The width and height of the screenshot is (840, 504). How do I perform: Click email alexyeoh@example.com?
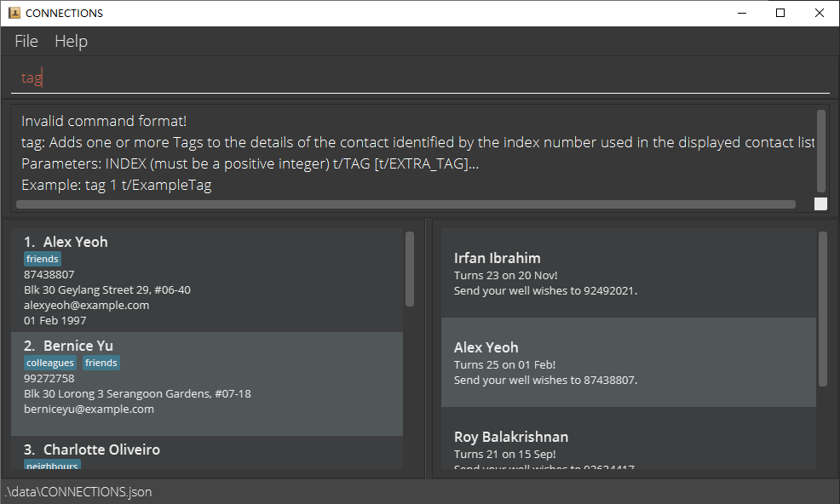86,306
